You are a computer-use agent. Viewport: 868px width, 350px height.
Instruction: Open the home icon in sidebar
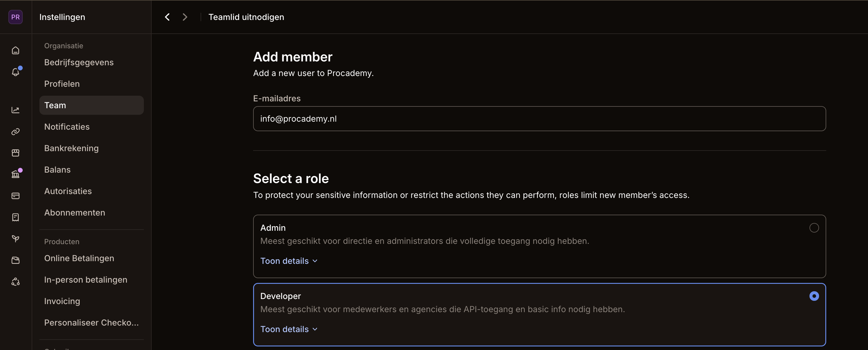pos(16,50)
